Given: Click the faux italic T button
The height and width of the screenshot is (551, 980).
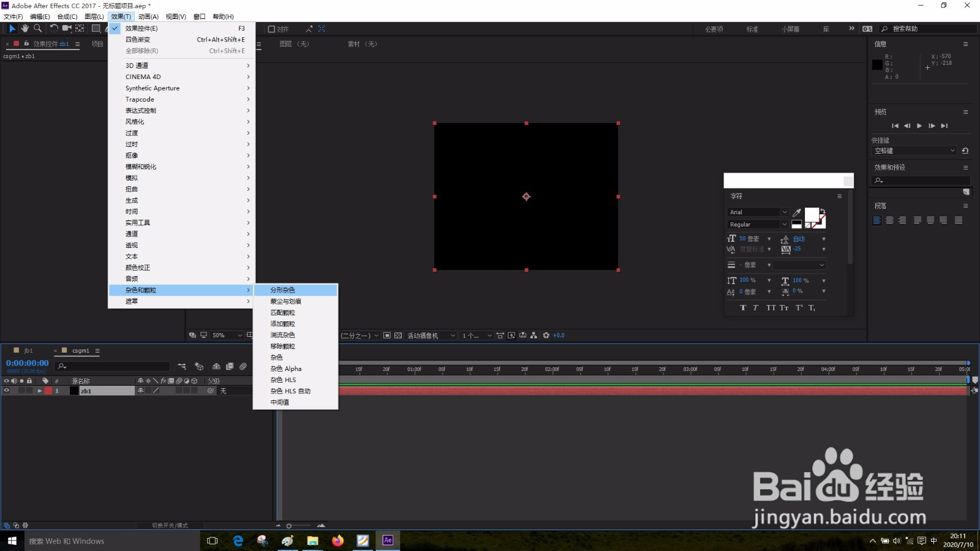Looking at the screenshot, I should pyautogui.click(x=756, y=308).
